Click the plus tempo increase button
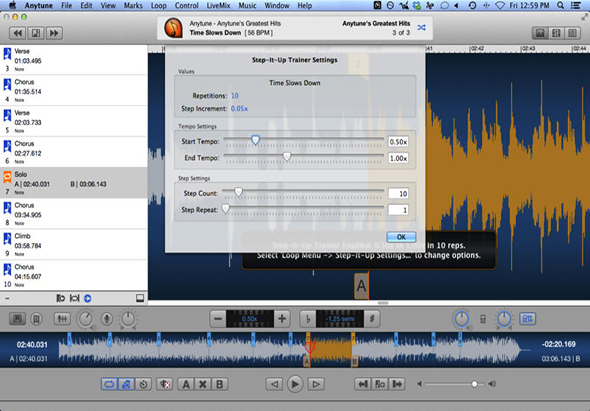The height and width of the screenshot is (411, 590). [282, 319]
